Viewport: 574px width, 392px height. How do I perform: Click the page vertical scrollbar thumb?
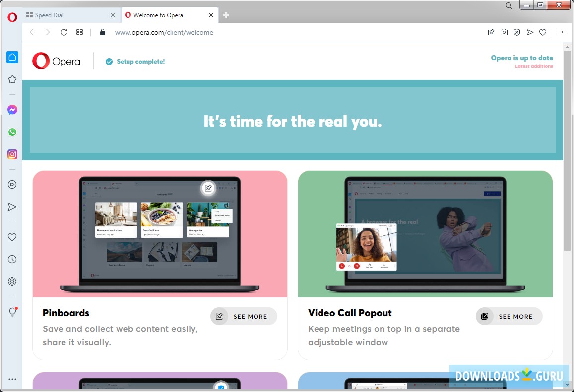[x=567, y=150]
